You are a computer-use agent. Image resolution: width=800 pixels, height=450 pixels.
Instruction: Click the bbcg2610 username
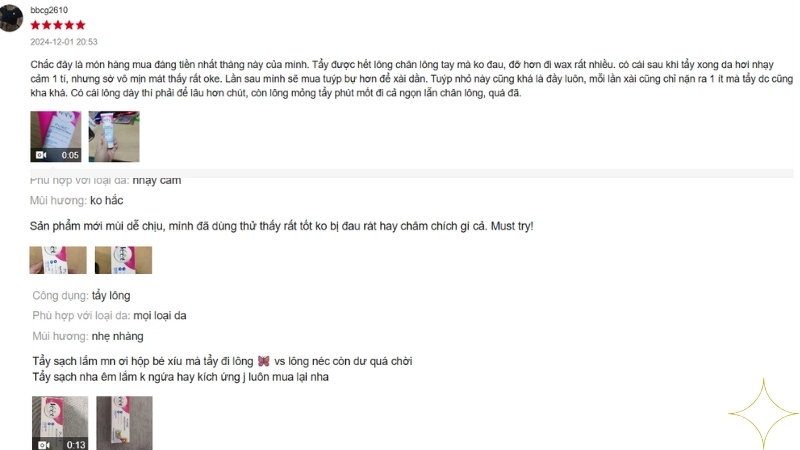[49, 10]
